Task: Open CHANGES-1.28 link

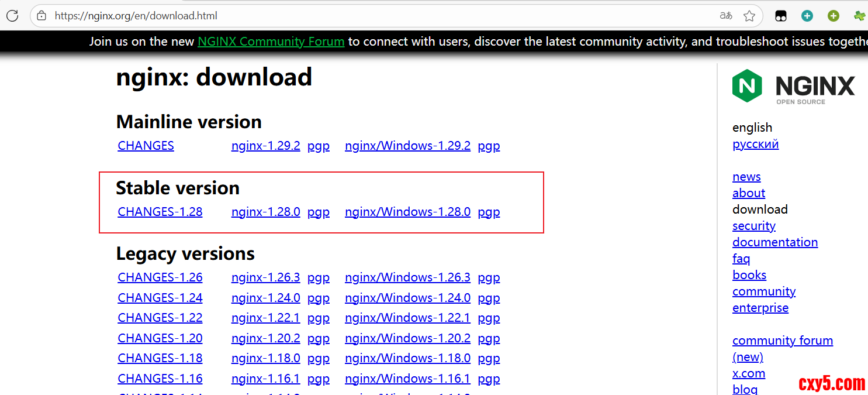Action: tap(160, 212)
